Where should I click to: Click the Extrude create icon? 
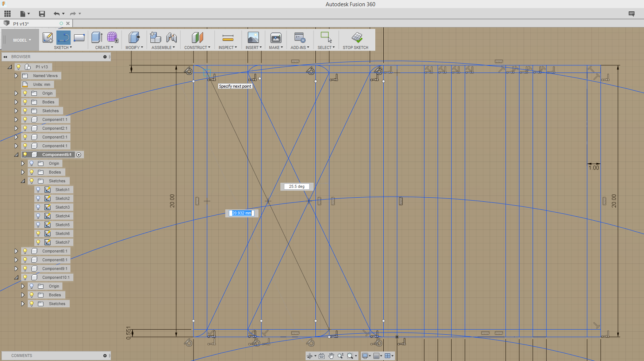click(x=97, y=38)
